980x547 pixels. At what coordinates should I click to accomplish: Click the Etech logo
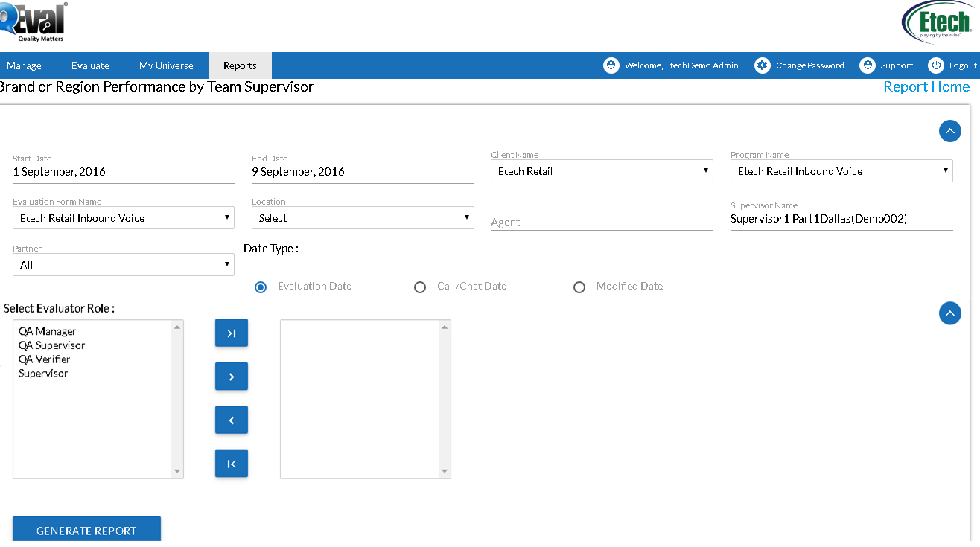tap(936, 22)
